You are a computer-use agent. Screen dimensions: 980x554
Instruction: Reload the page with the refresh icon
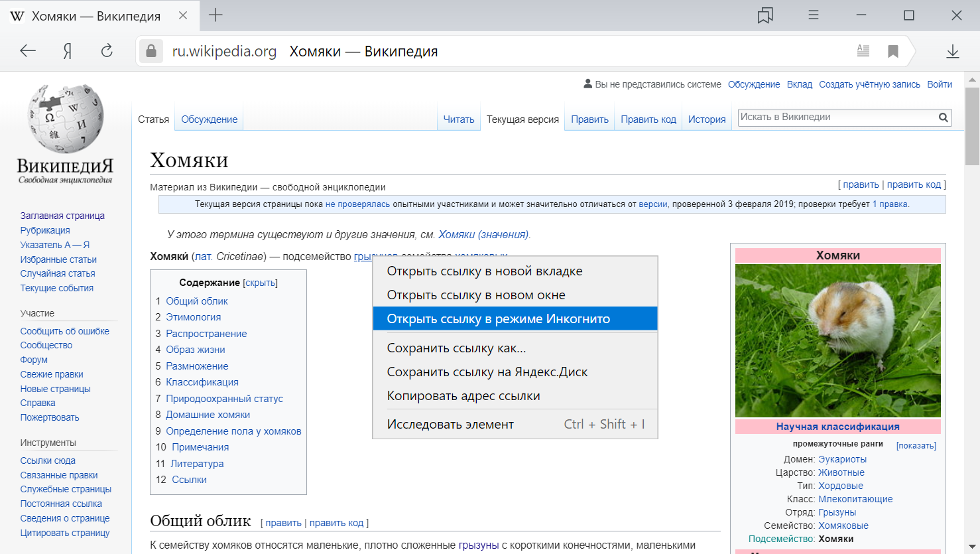pyautogui.click(x=107, y=51)
